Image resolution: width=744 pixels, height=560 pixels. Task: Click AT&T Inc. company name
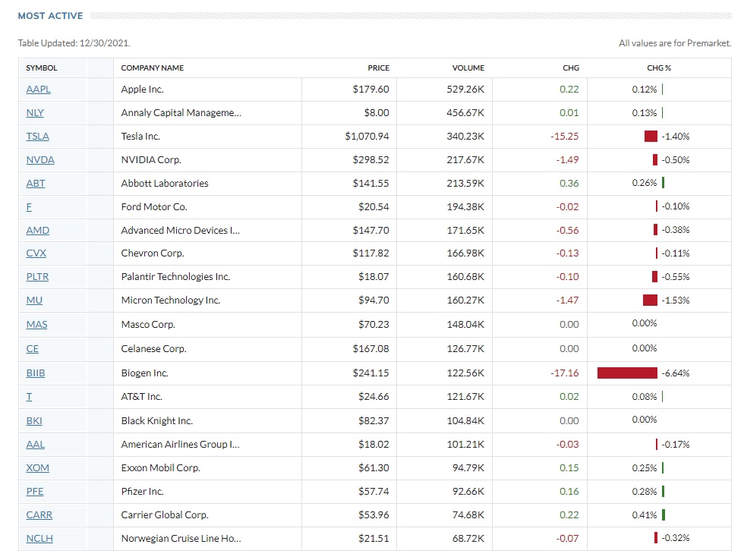click(141, 397)
